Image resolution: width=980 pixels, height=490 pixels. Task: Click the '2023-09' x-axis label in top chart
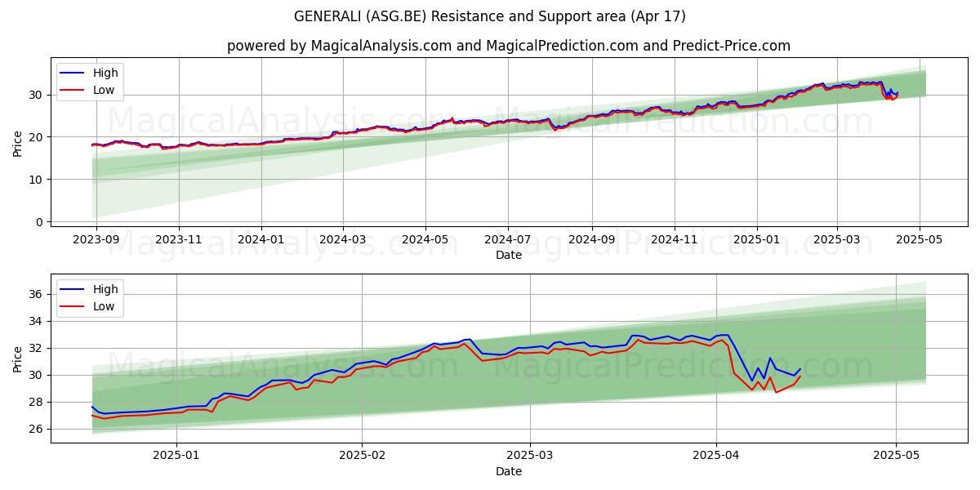pyautogui.click(x=96, y=240)
